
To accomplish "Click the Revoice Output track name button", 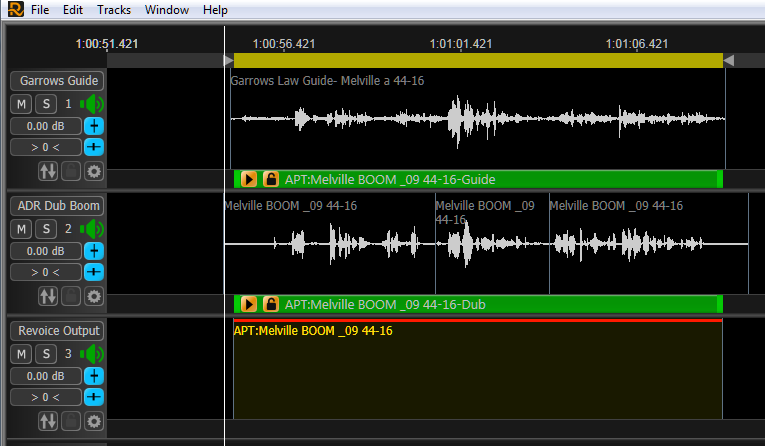I will tap(57, 331).
